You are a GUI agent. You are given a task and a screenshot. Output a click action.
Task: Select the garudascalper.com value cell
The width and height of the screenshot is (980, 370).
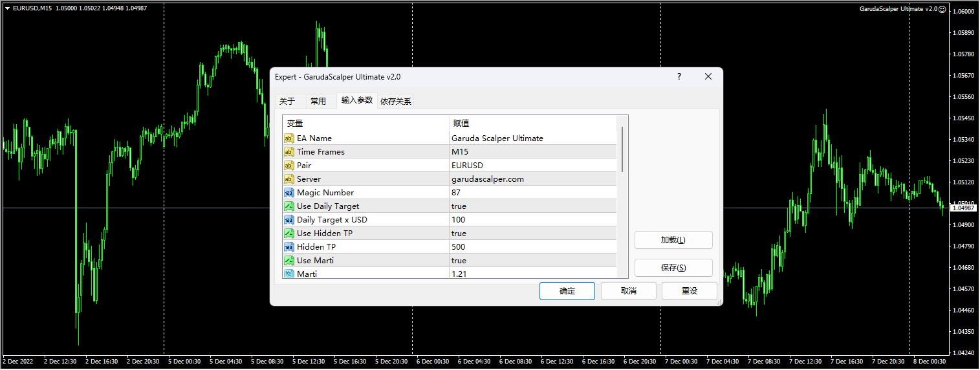coord(532,179)
